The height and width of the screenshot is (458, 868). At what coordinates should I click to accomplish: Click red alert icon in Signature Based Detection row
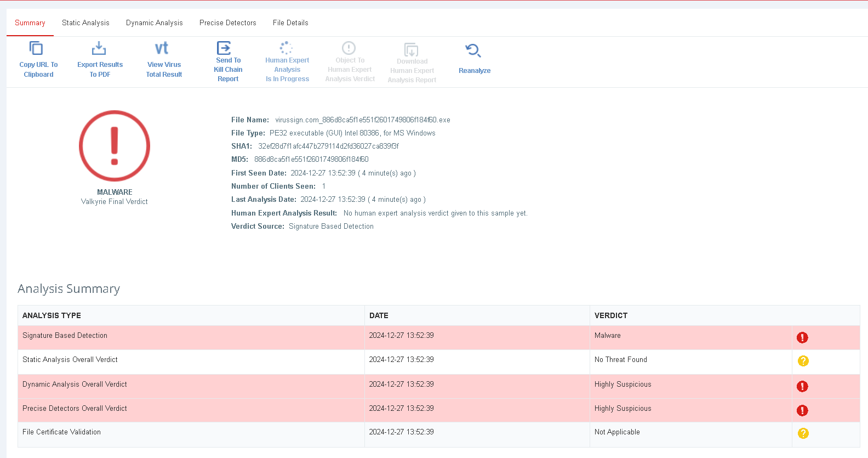(x=802, y=338)
